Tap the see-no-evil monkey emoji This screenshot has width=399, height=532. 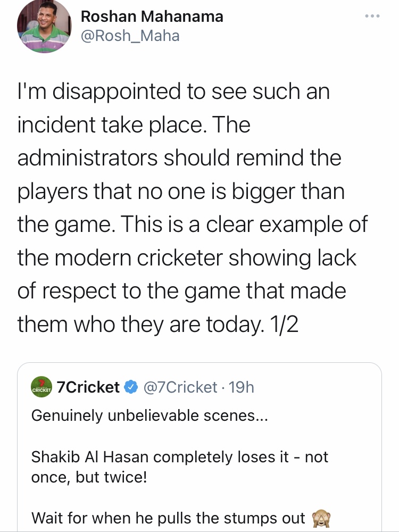point(321,519)
